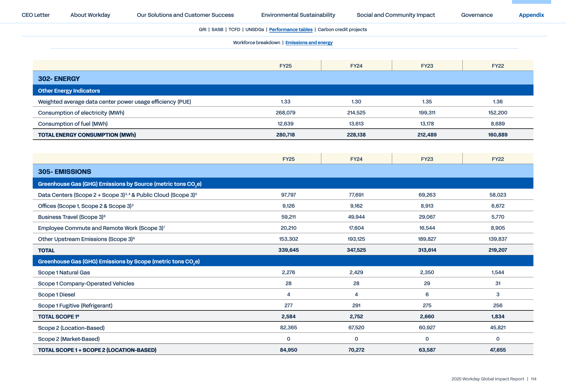Select the FY25 header in energy table

286,66
